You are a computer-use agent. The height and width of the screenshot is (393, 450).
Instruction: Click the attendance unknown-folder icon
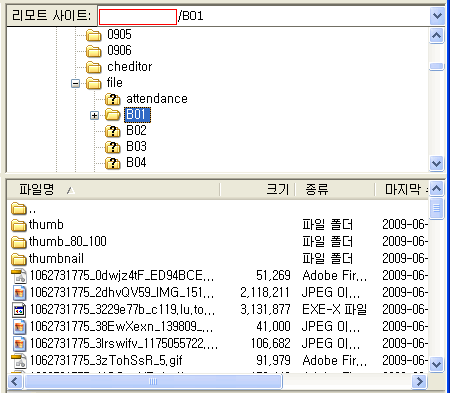coord(113,99)
